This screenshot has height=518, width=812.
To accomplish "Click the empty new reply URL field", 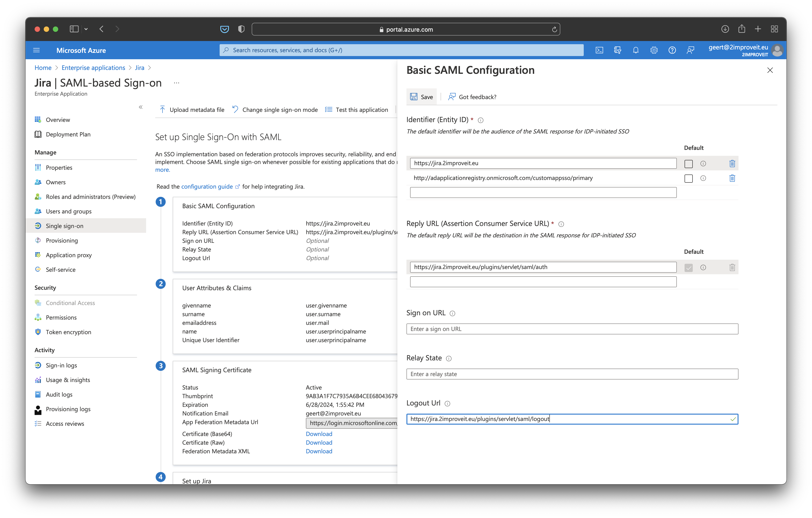I will 543,282.
